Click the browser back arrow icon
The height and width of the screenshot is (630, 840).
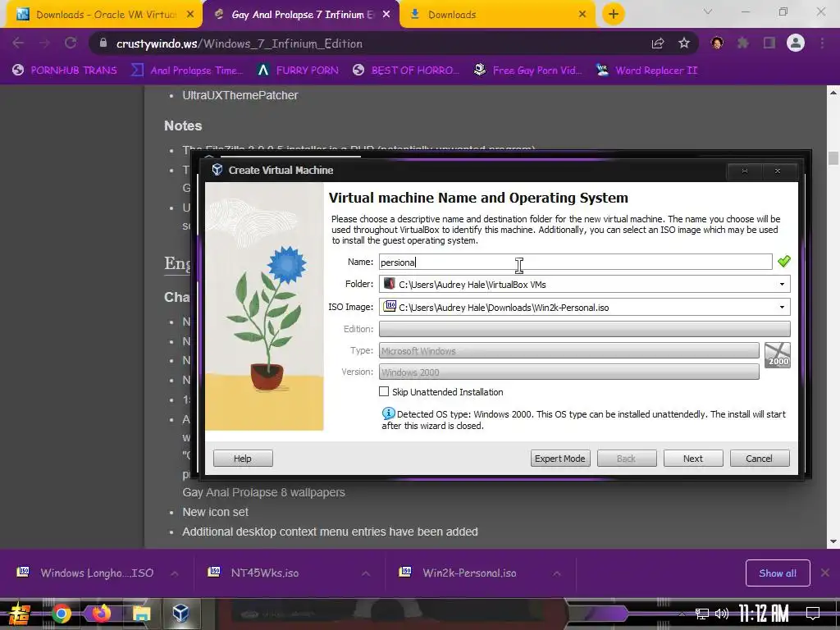[x=18, y=43]
